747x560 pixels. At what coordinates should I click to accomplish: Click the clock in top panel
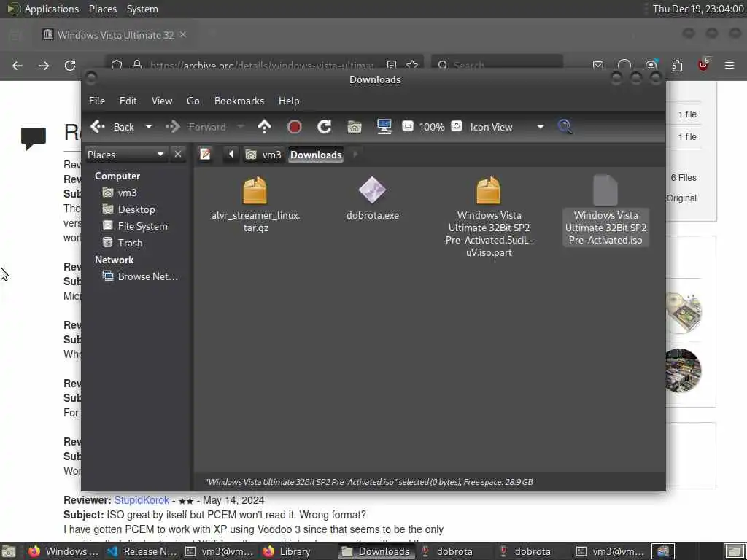(x=698, y=9)
